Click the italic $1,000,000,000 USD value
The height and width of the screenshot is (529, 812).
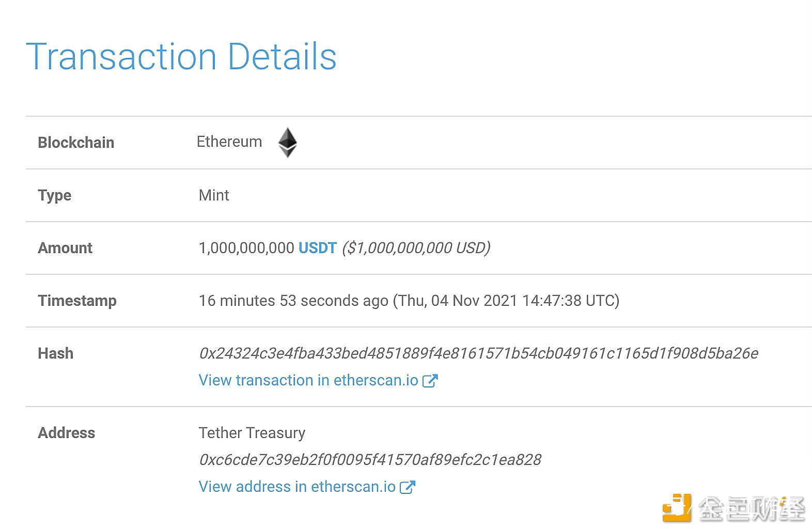[x=416, y=248]
